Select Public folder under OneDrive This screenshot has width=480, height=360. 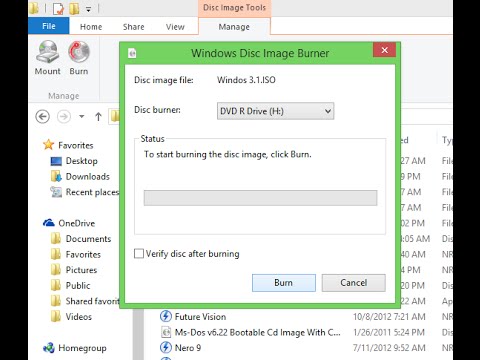click(x=70, y=286)
